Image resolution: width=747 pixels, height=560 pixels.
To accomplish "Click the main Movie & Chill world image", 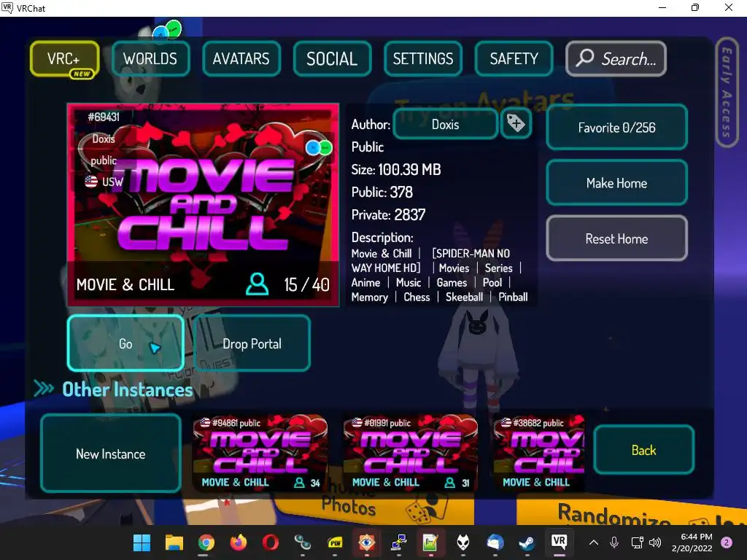I will point(204,205).
